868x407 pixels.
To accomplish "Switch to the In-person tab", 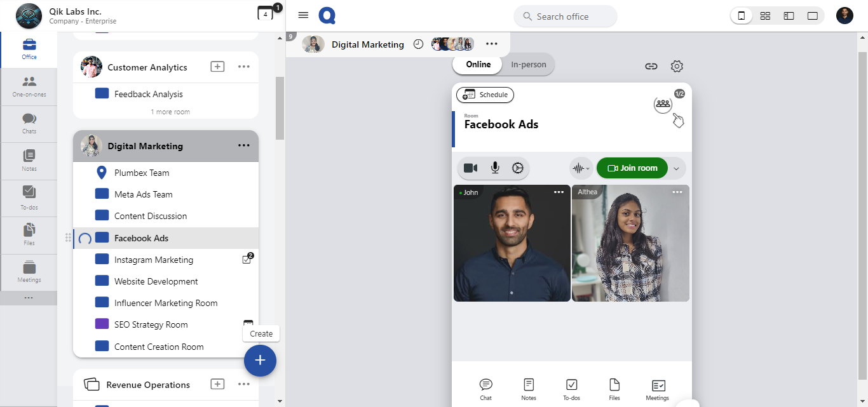I will click(x=528, y=64).
